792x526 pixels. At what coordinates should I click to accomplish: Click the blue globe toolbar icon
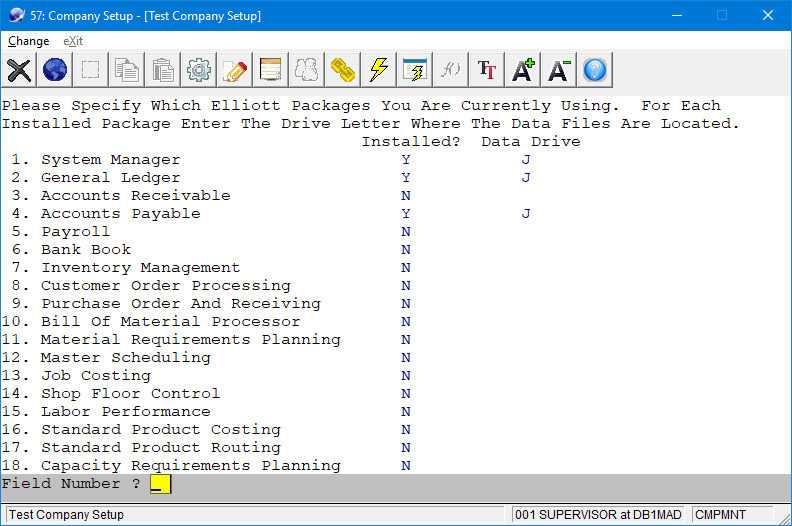tap(55, 70)
